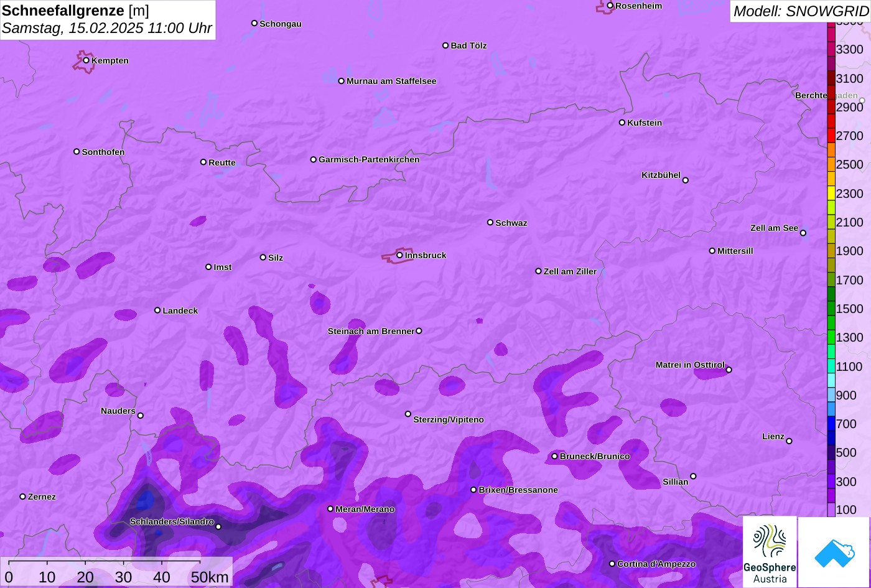Click the Nauders marker dot
This screenshot has width=871, height=588.
140,416
